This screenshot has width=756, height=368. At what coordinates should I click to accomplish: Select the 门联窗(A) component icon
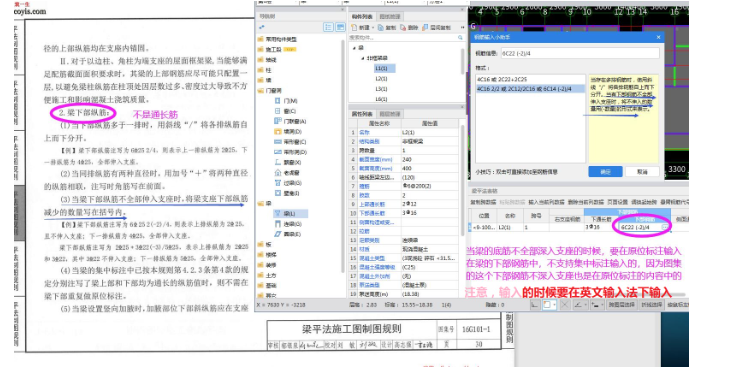point(278,121)
